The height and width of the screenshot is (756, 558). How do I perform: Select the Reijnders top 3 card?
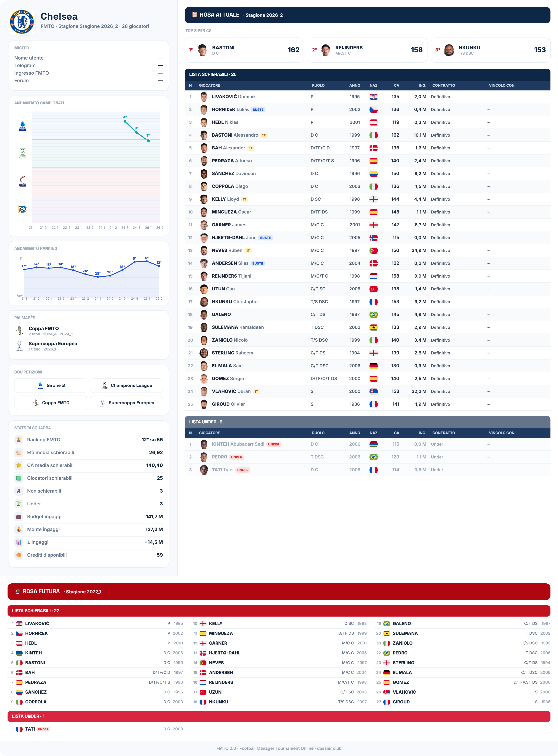coord(367,50)
